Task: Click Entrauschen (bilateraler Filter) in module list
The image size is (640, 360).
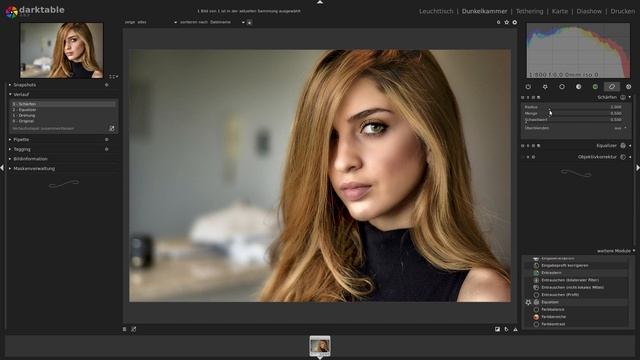Action: click(x=570, y=280)
